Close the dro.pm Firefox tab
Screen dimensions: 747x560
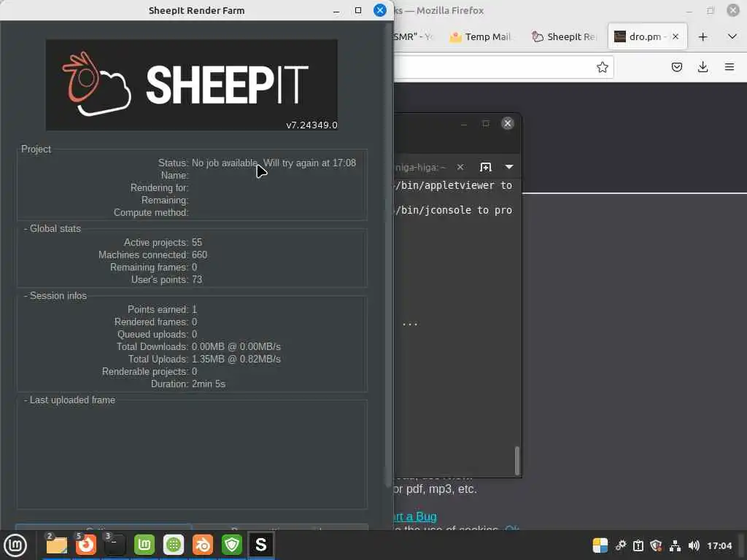pos(675,36)
